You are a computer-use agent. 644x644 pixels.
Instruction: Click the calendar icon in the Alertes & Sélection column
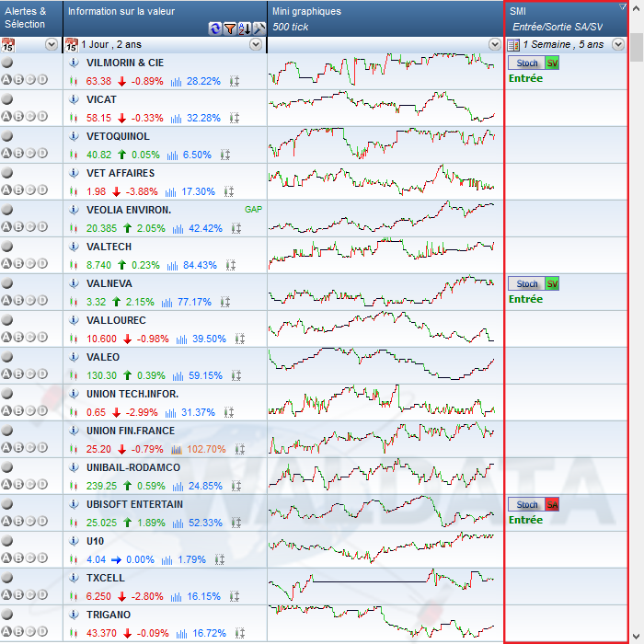coord(7,45)
